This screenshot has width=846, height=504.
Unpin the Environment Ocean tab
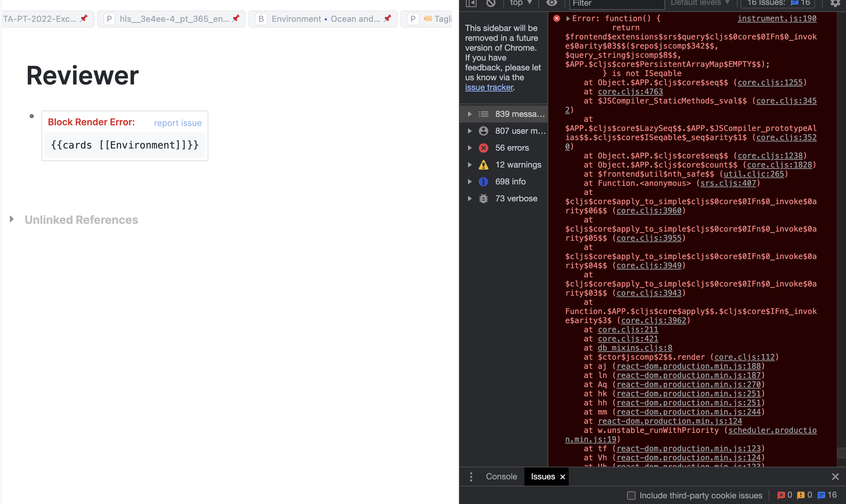pyautogui.click(x=387, y=19)
